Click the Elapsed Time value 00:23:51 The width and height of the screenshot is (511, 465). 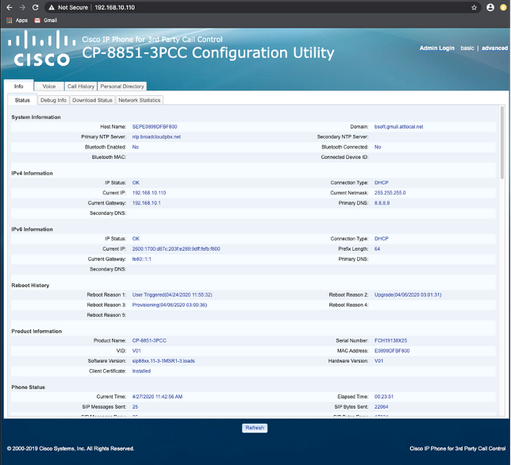[384, 396]
